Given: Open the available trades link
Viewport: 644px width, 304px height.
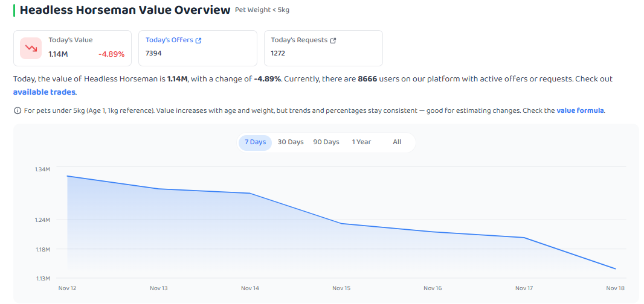Looking at the screenshot, I should 44,92.
